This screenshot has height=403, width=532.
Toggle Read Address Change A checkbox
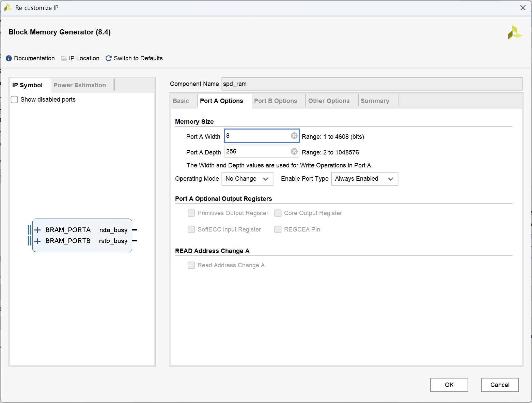tap(191, 265)
